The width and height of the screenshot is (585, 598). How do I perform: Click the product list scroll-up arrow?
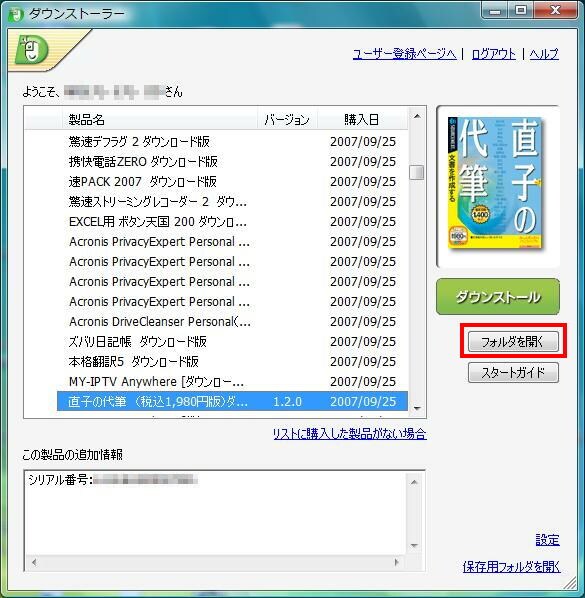417,116
